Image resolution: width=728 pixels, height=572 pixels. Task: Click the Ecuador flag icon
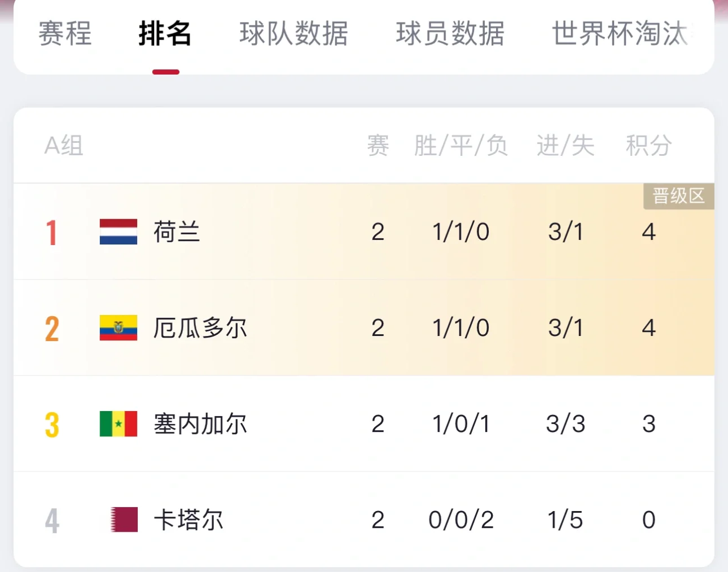tap(118, 328)
